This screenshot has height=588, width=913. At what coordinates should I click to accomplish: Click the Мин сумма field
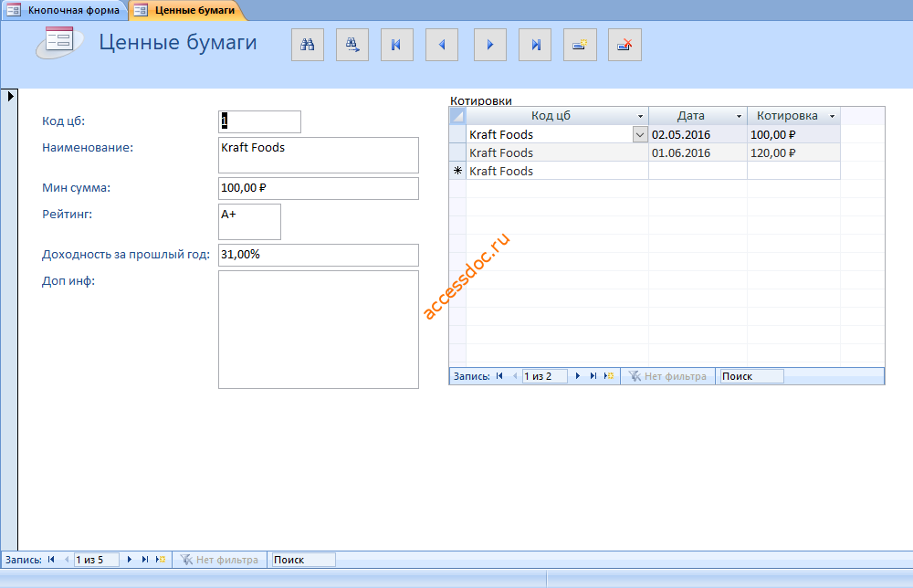coord(319,189)
